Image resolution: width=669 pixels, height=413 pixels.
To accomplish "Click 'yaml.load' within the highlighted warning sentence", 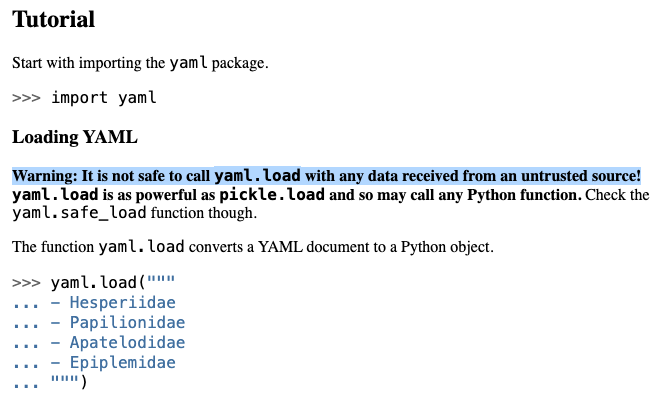I will 257,175.
